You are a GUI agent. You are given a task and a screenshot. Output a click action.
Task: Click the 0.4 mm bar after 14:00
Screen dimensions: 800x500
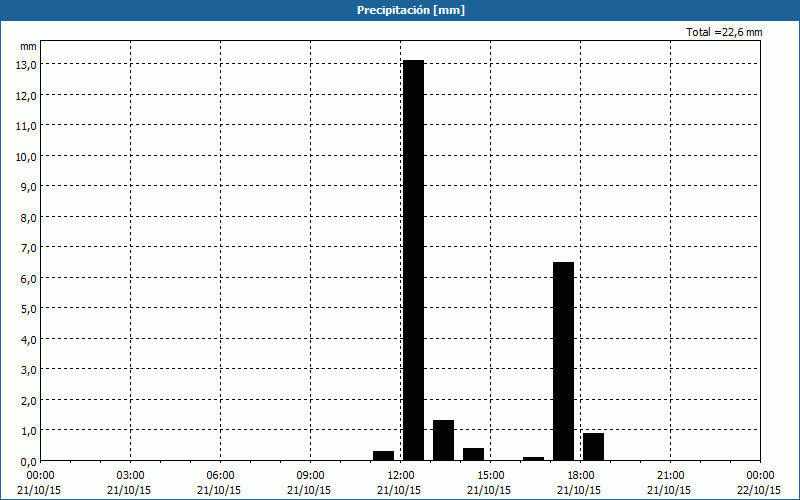[473, 454]
